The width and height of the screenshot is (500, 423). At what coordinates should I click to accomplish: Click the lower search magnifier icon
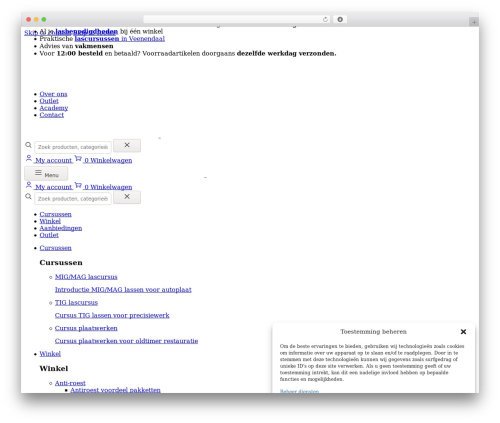point(28,196)
